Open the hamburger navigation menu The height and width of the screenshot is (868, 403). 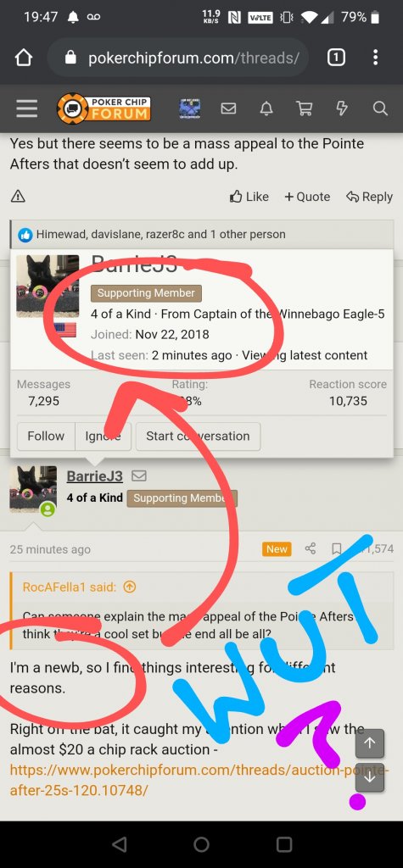26,108
